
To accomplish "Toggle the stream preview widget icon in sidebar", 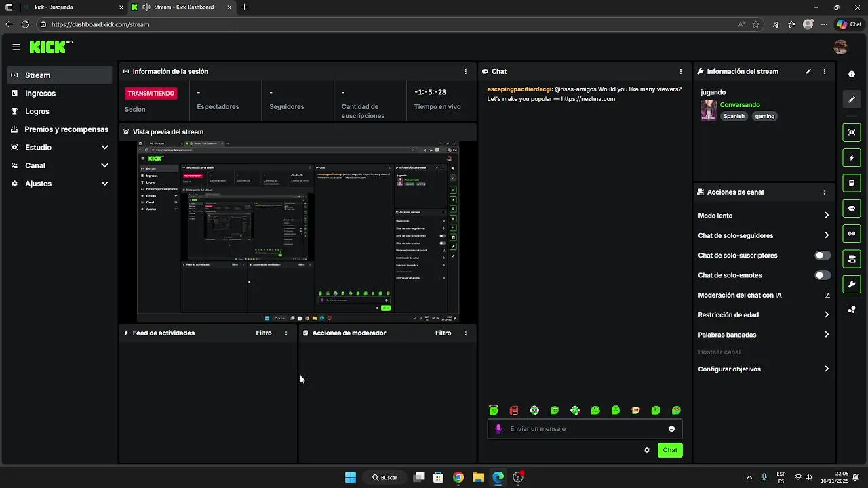I will 852,132.
